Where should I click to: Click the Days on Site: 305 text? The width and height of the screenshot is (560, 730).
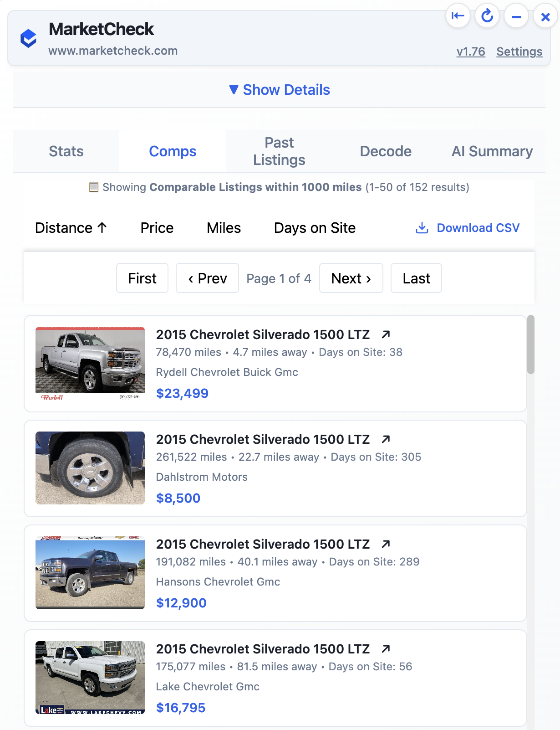tap(376, 457)
